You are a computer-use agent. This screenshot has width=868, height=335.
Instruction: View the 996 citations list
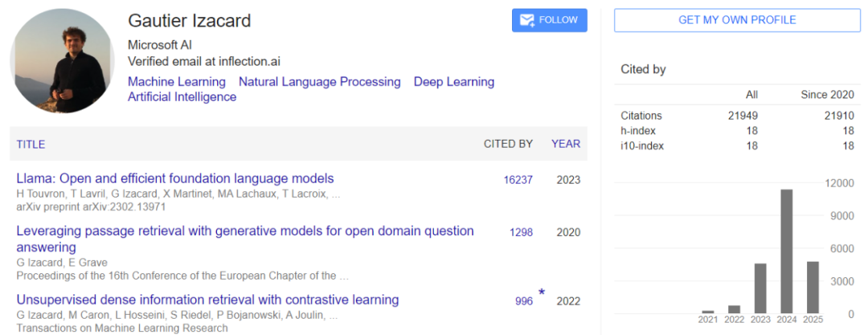click(x=524, y=301)
